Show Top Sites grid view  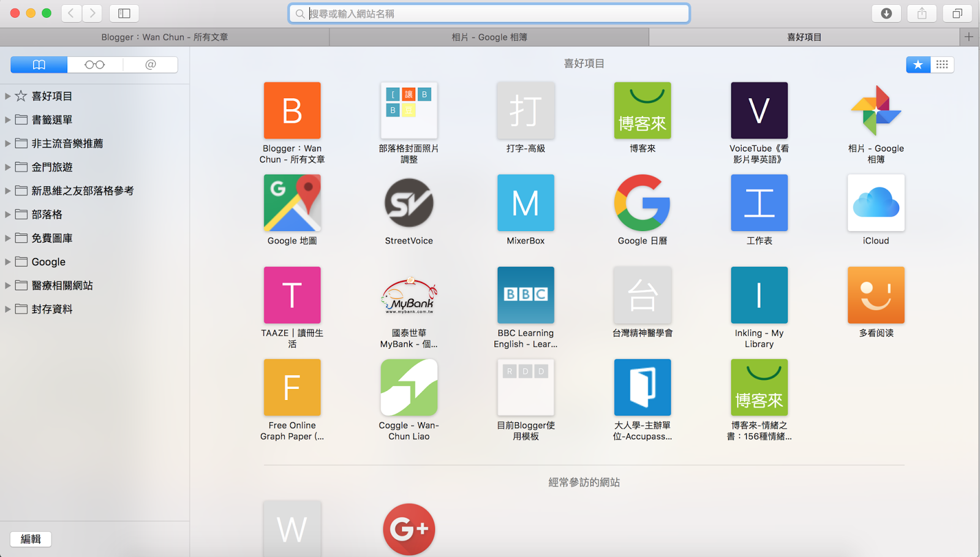pyautogui.click(x=942, y=64)
